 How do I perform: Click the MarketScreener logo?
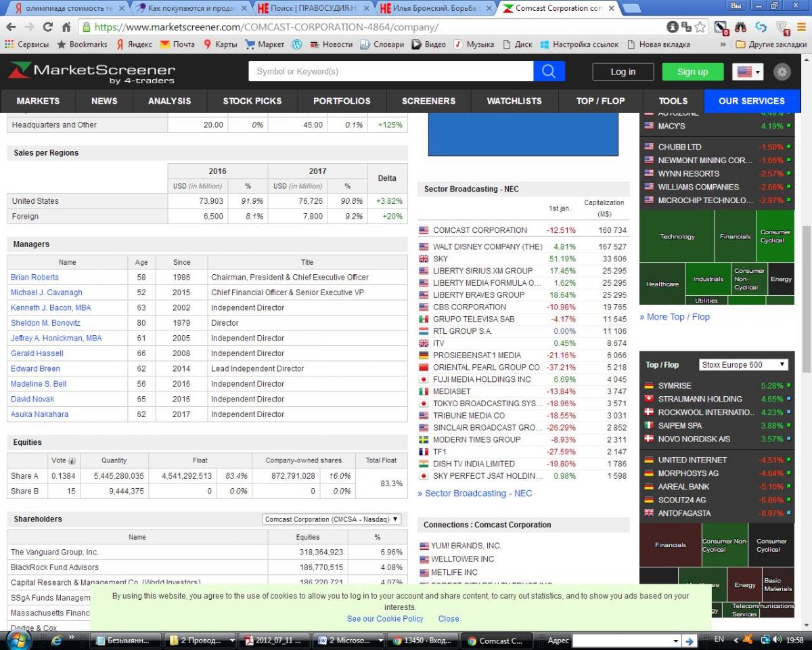tap(91, 73)
